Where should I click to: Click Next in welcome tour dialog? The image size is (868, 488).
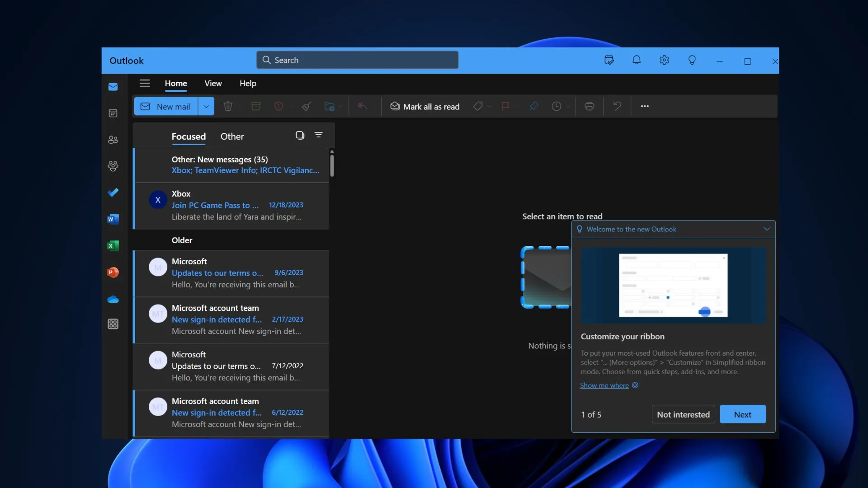[743, 413]
